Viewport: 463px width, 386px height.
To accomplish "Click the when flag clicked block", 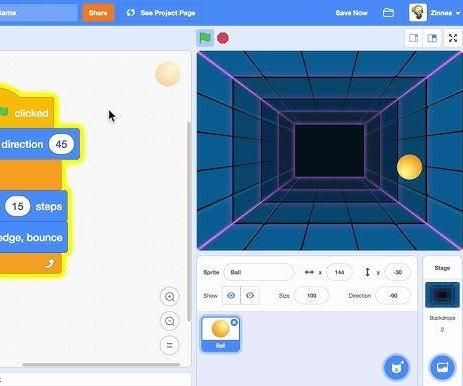I will 27,110.
